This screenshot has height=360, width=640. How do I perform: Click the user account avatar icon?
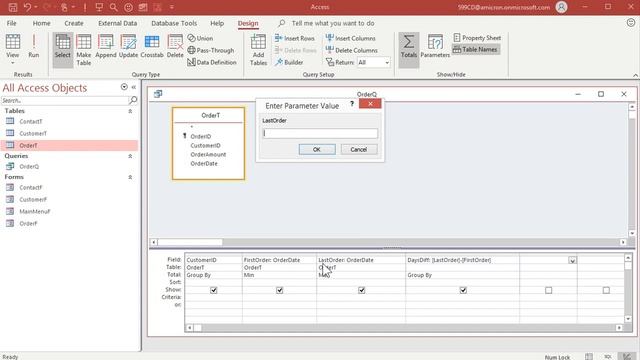[x=562, y=7]
